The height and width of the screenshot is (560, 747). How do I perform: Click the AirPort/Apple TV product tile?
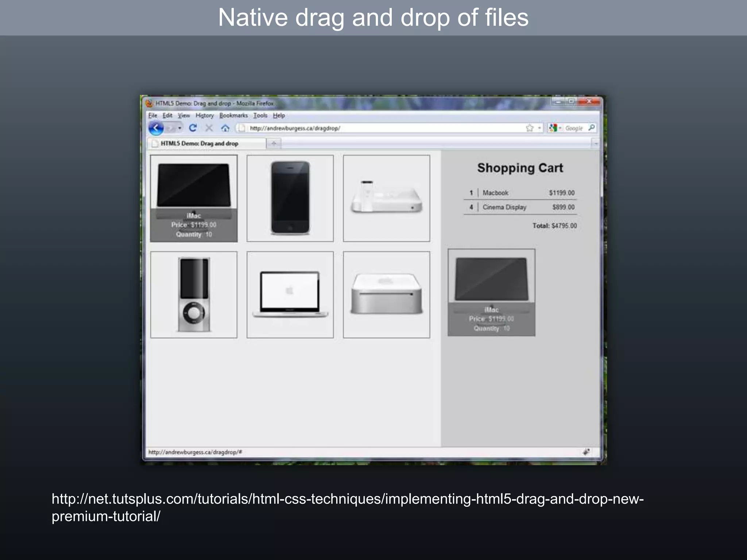tap(387, 198)
